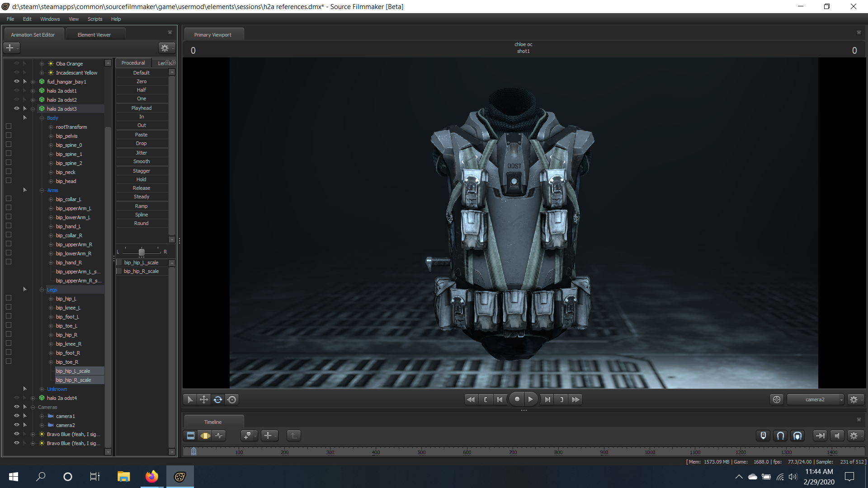
Task: Step forward one frame
Action: (x=547, y=399)
